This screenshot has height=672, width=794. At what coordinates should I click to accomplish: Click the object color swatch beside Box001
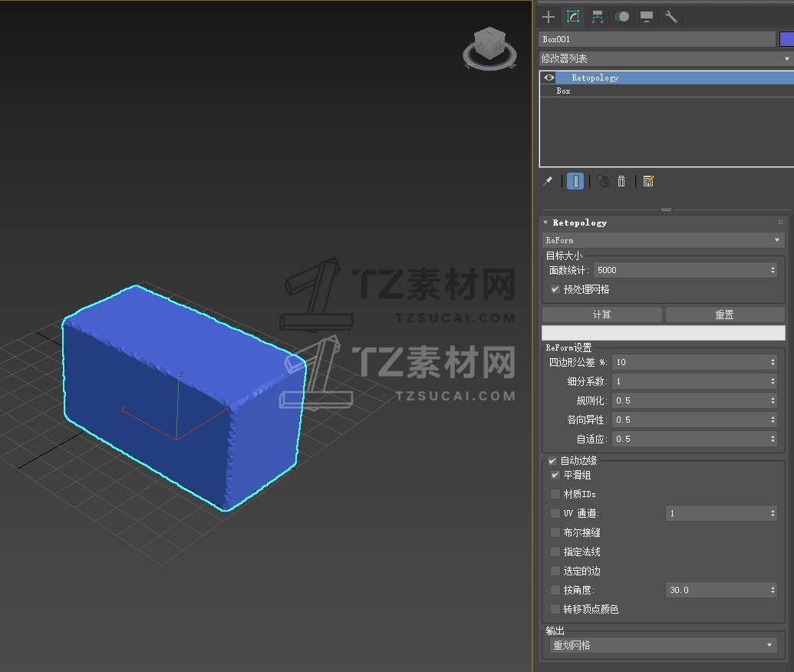pos(786,39)
